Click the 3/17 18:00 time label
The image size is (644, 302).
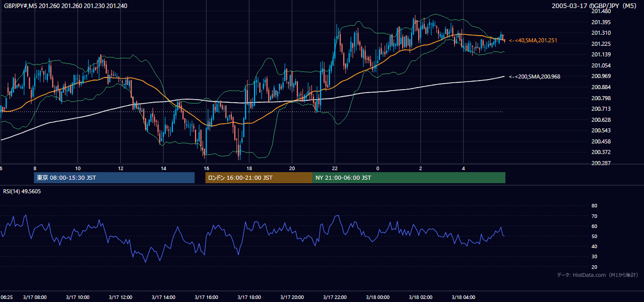click(249, 297)
